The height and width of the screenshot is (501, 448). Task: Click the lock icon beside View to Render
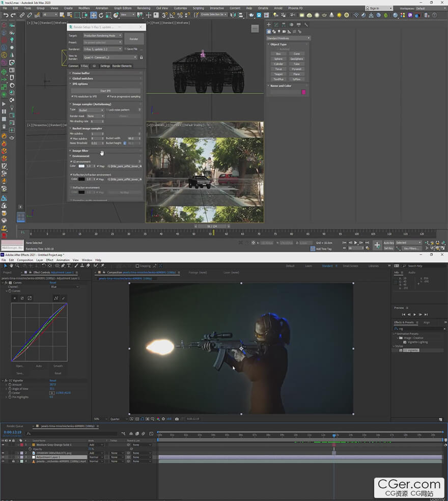pyautogui.click(x=141, y=57)
